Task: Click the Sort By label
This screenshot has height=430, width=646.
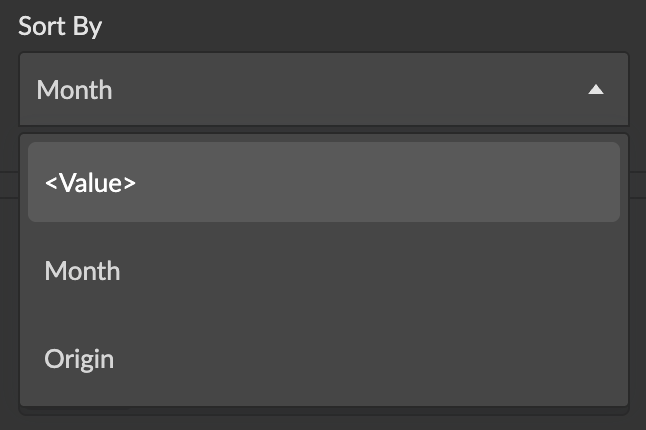Action: (x=60, y=26)
